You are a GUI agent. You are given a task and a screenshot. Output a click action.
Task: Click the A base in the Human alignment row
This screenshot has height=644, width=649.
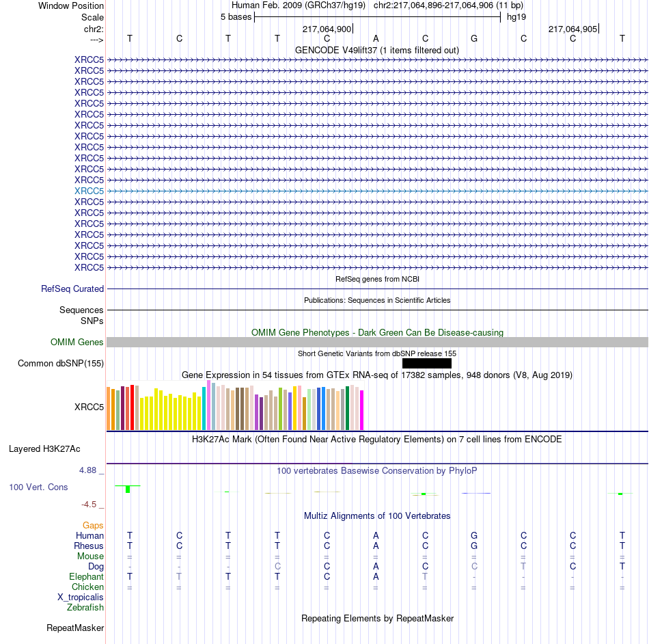click(376, 535)
